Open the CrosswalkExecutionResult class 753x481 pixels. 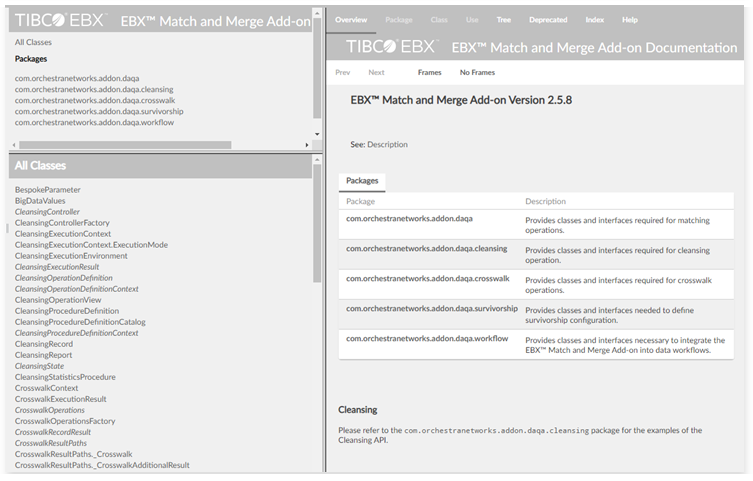tap(61, 399)
